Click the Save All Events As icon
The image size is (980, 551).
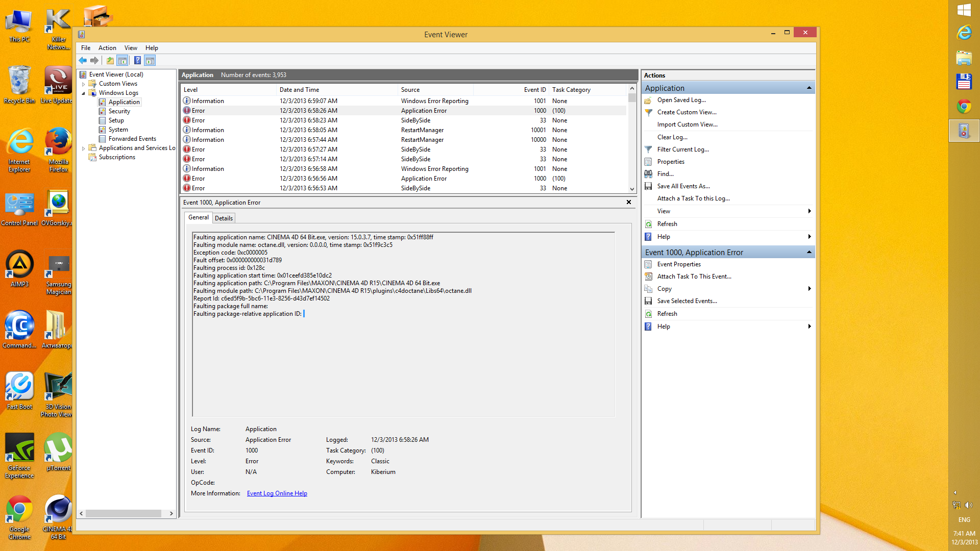[x=648, y=186]
